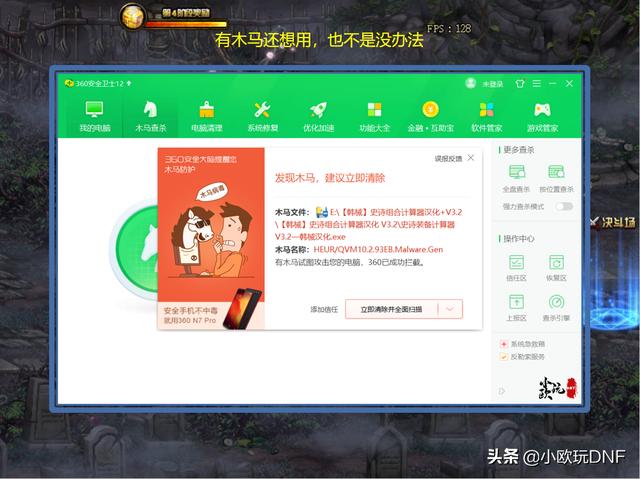Screen dimensions: 640x479
Task: Open the 木马查杀 tab
Action: pos(151,116)
